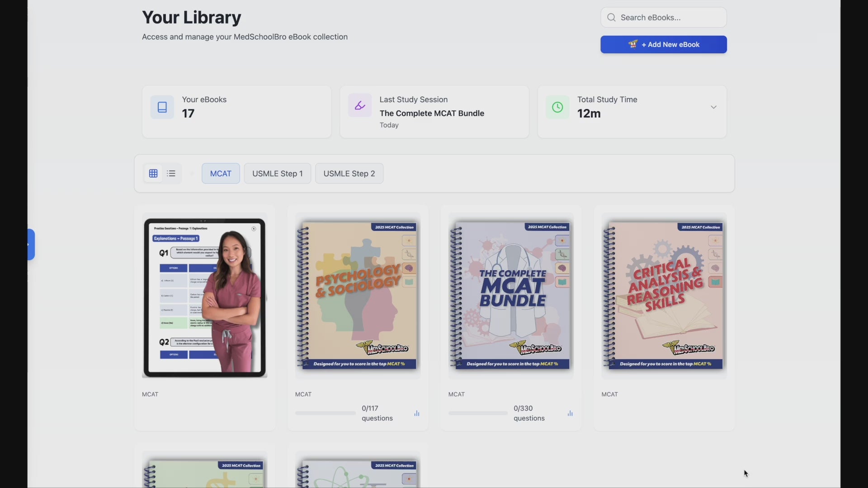Click the book icon on Your eBooks card
The image size is (868, 488).
(x=161, y=107)
